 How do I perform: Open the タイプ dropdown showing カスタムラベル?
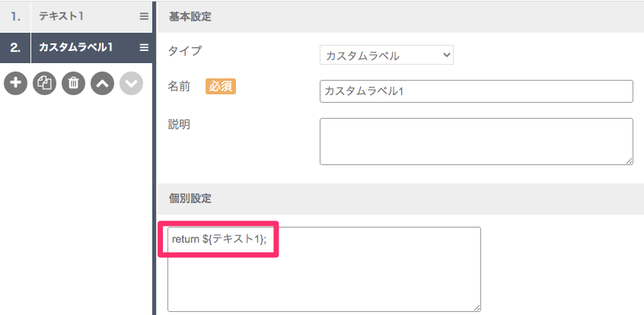coord(387,55)
